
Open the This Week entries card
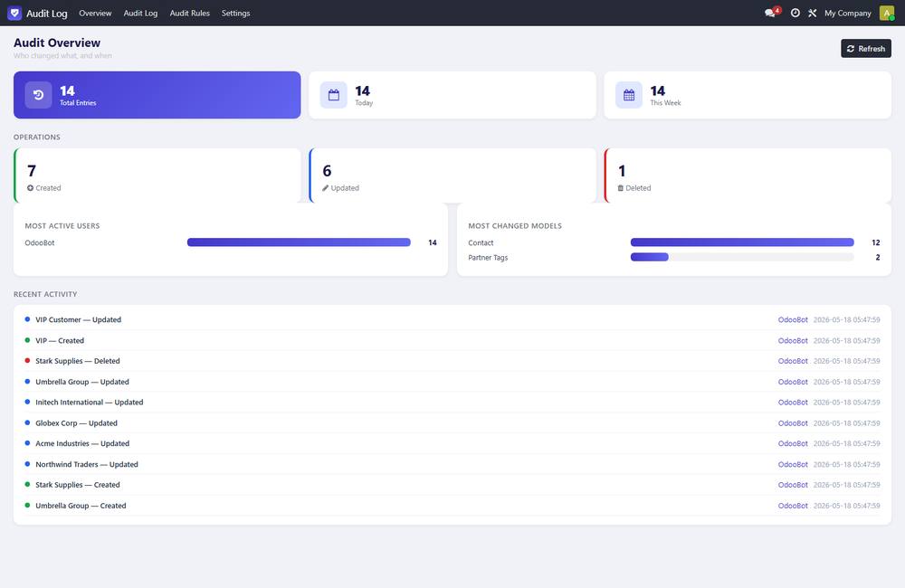(748, 95)
